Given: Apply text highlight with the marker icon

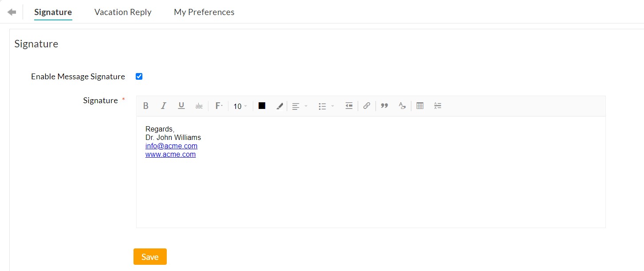Looking at the screenshot, I should click(279, 106).
